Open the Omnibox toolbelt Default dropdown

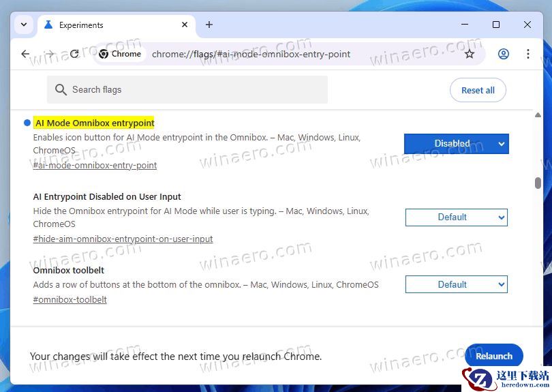point(456,284)
